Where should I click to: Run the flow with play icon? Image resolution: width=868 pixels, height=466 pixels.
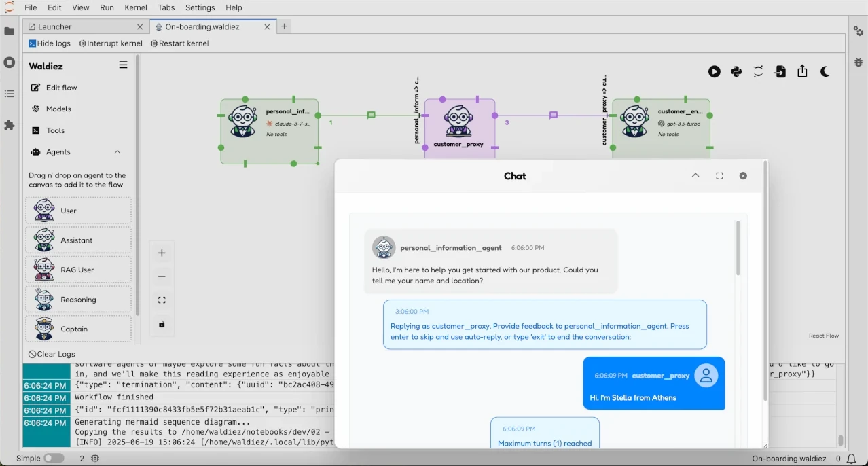click(x=714, y=72)
